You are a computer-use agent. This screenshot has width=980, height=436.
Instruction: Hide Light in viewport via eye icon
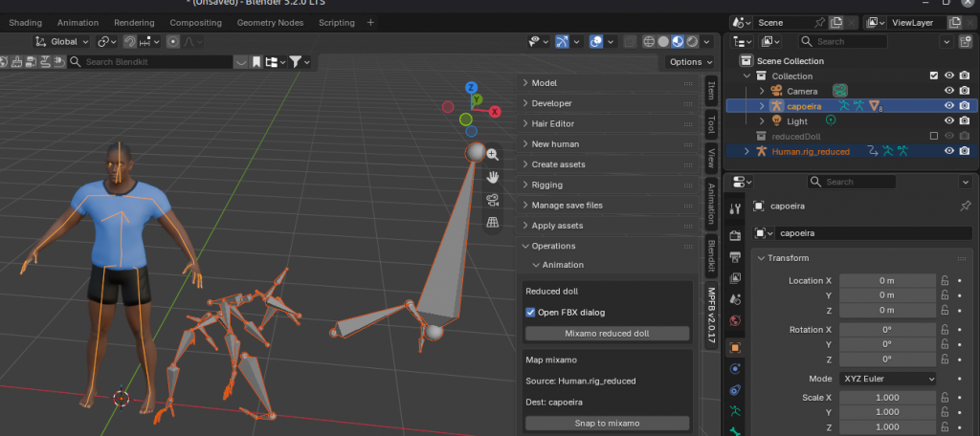point(949,120)
